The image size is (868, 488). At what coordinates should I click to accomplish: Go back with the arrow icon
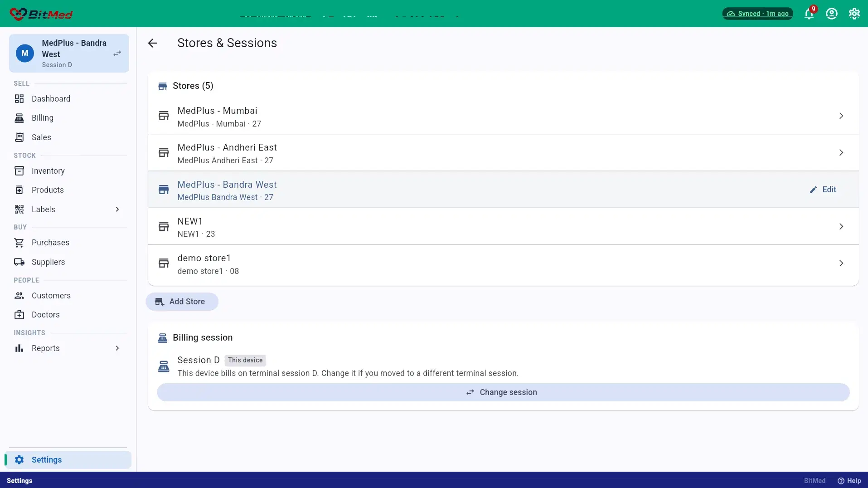click(152, 43)
